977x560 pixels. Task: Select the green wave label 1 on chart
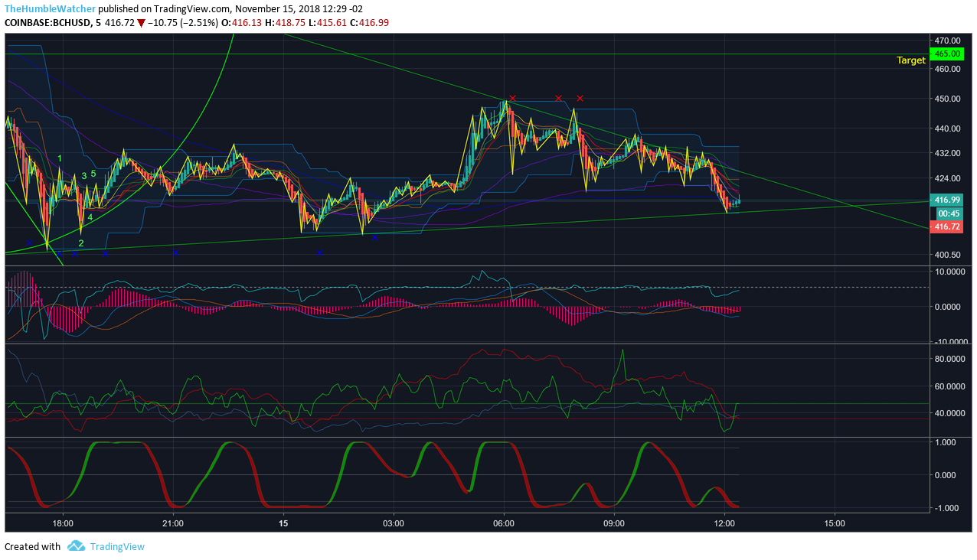click(60, 158)
